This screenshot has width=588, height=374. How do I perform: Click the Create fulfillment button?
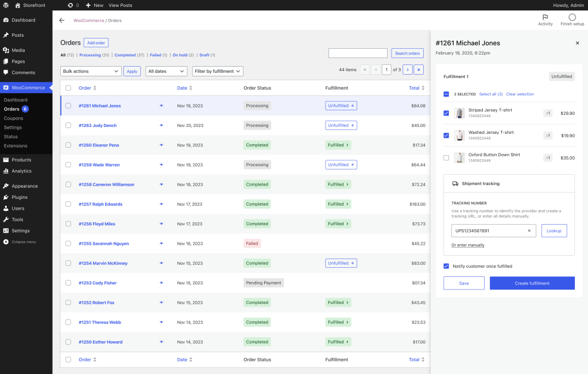tap(532, 283)
